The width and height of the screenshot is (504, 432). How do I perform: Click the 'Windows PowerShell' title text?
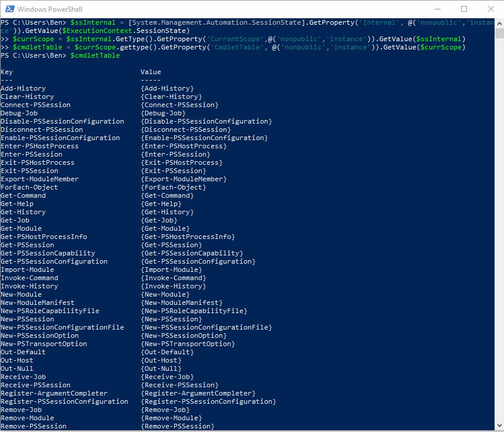pos(50,9)
